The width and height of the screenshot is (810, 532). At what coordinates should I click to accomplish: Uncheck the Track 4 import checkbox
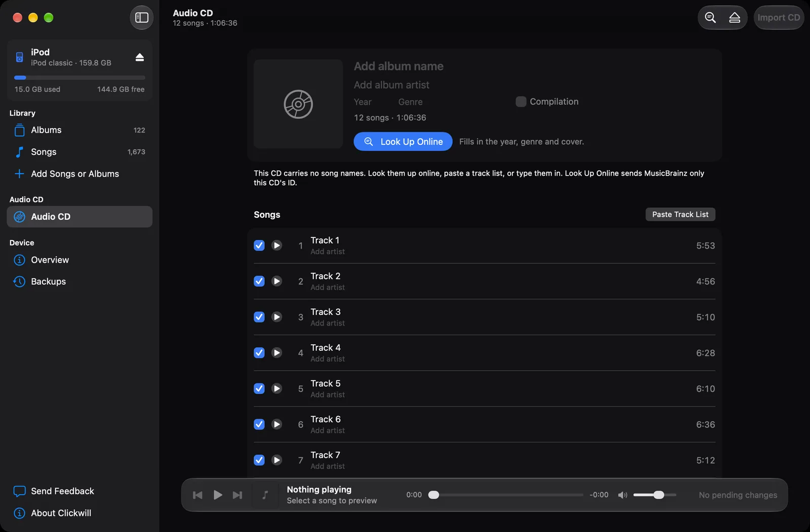[x=259, y=353]
